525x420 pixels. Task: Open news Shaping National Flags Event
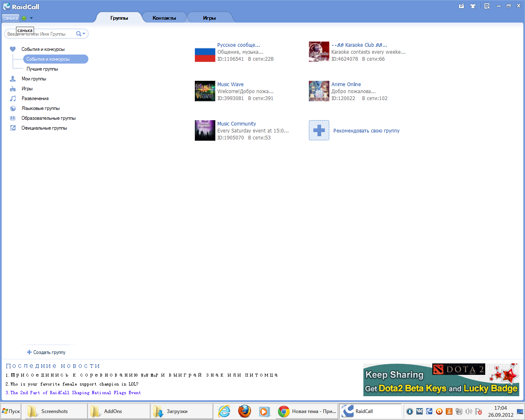click(73, 393)
